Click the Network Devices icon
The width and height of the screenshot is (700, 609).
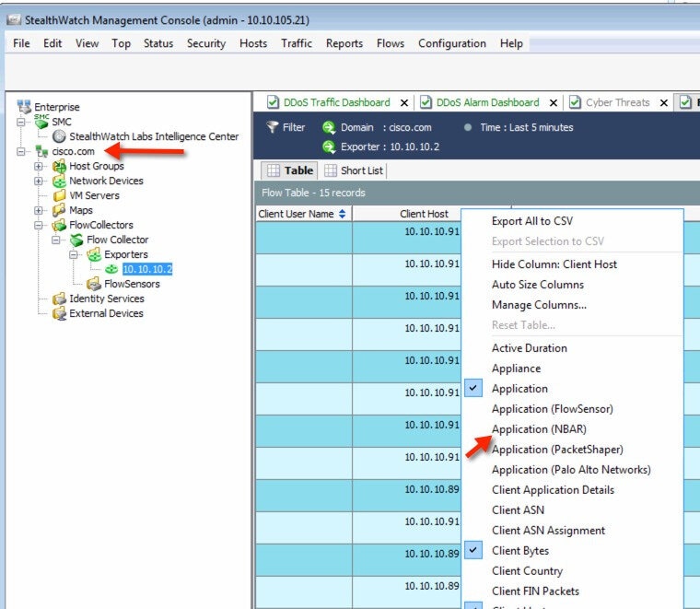59,181
